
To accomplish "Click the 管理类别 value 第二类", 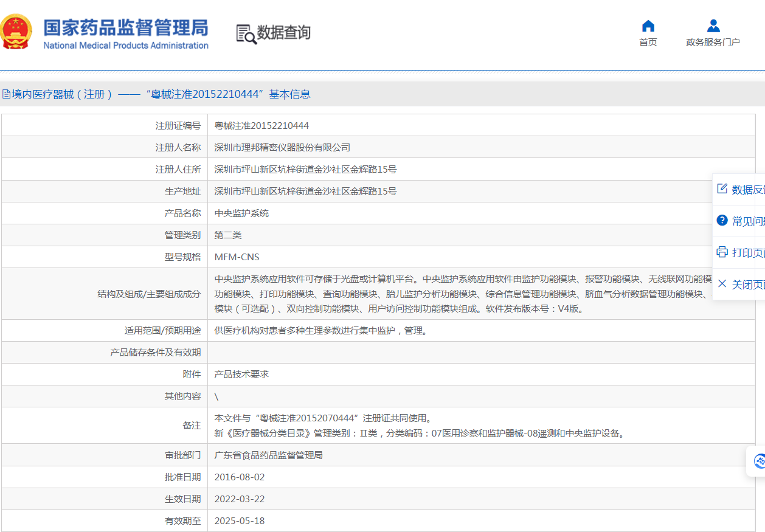I will [x=228, y=235].
